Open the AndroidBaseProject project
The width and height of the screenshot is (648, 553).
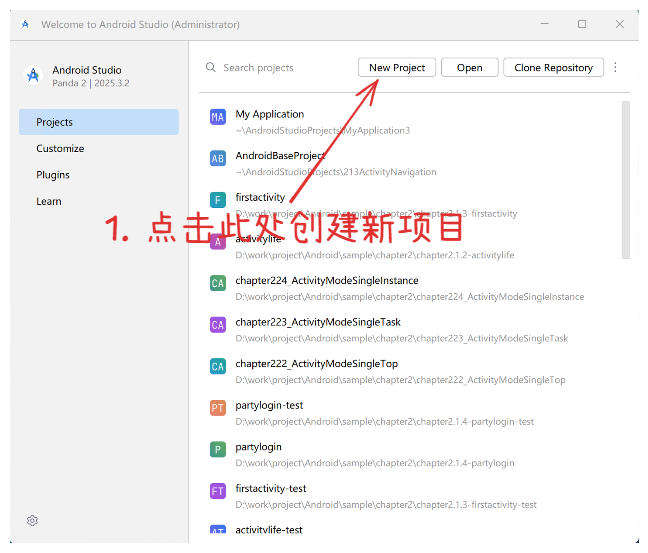[x=280, y=155]
